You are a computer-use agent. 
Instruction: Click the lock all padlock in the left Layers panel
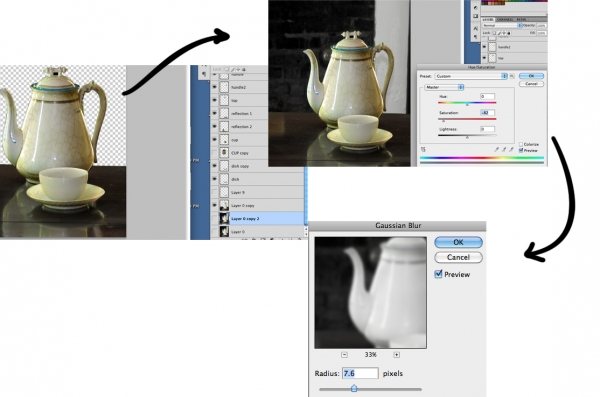coord(243,69)
